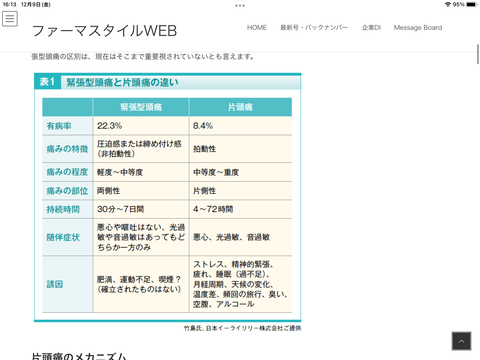The image size is (480, 360).
Task: Select the 痛みの特徴 row label
Action: [x=67, y=149]
